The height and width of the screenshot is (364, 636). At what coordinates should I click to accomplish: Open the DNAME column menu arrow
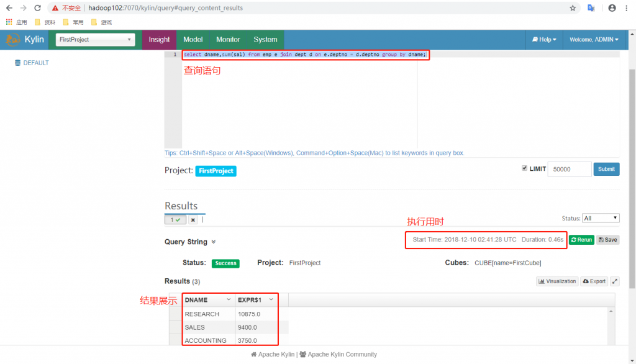pos(229,299)
